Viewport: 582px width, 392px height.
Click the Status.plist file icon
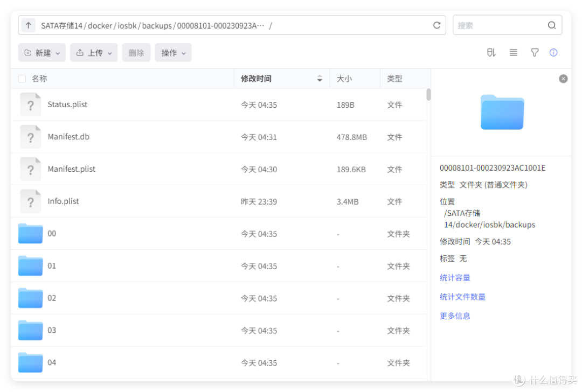(x=30, y=104)
